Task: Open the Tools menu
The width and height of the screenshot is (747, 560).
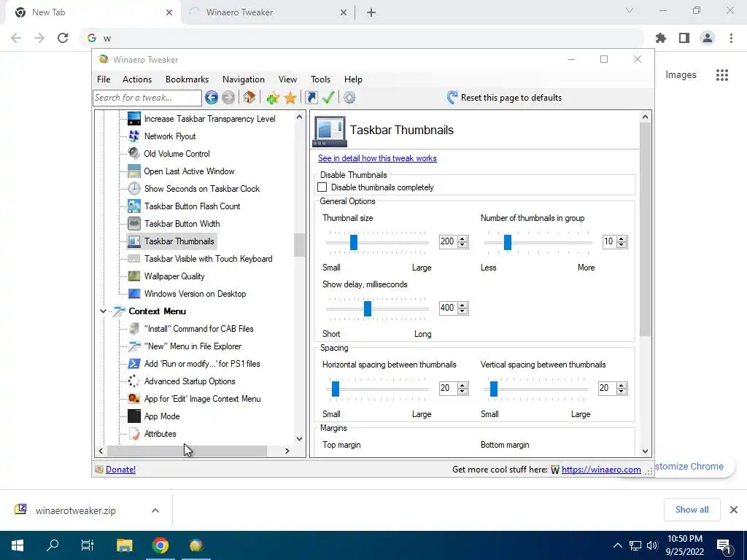Action: (x=320, y=79)
